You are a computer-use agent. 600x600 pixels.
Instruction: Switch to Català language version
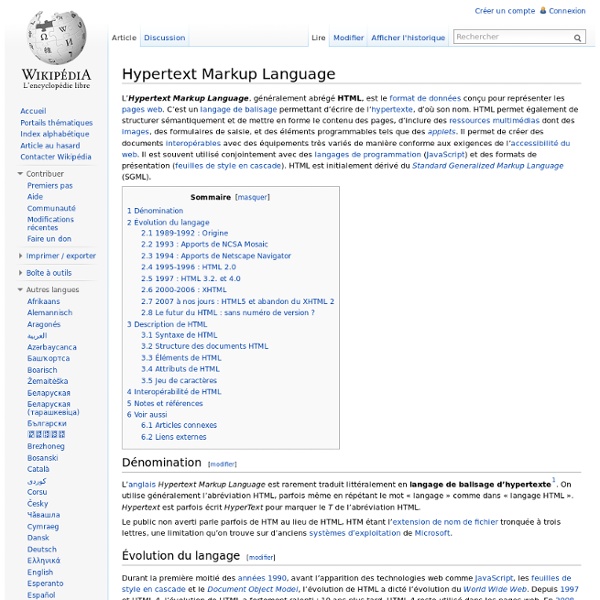[x=38, y=469]
